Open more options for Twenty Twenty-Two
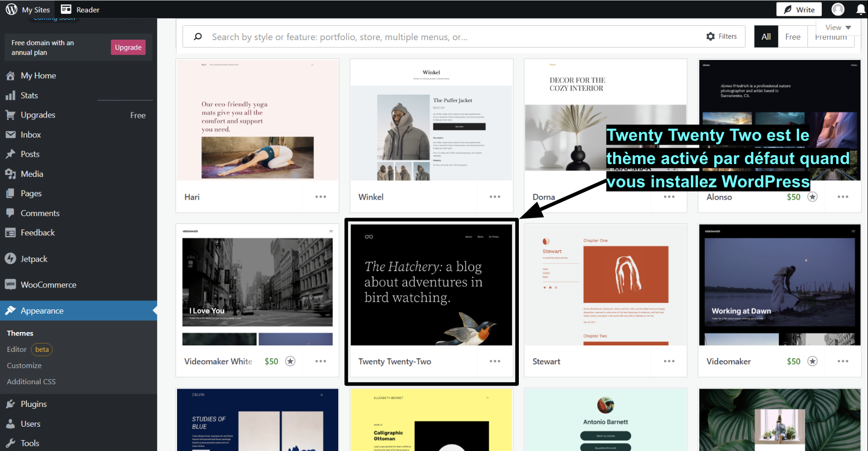868x451 pixels. 495,361
